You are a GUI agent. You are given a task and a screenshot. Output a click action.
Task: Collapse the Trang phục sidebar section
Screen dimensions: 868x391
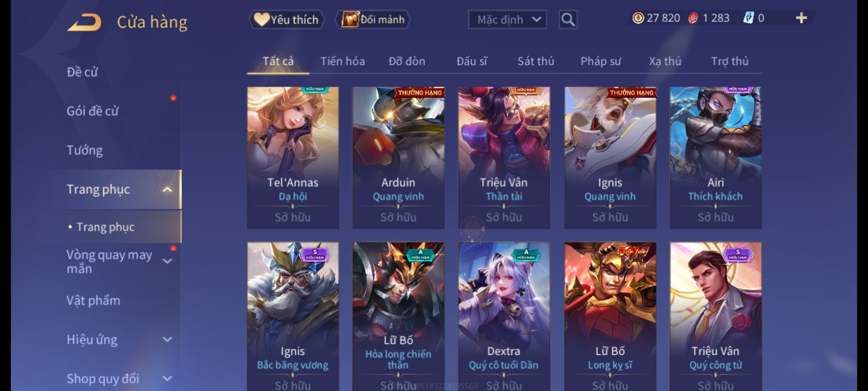click(x=167, y=189)
